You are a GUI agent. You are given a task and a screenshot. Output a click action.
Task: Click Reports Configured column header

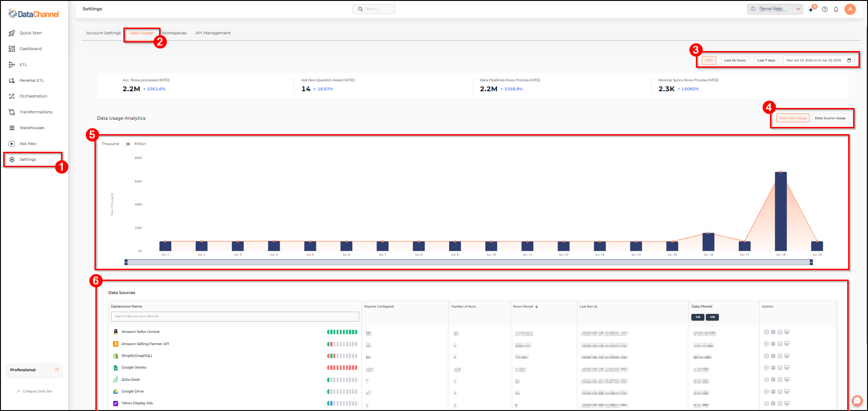coord(379,307)
